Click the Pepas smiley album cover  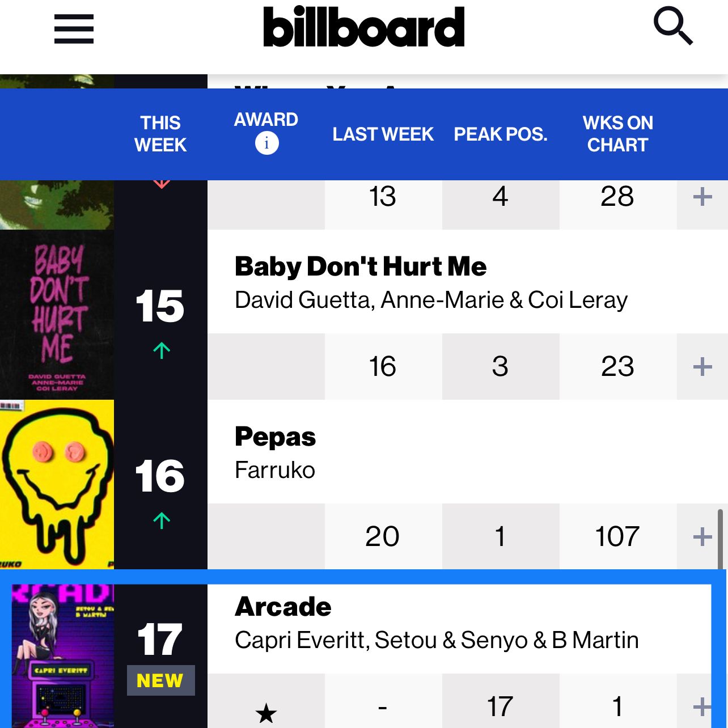pyautogui.click(x=57, y=485)
